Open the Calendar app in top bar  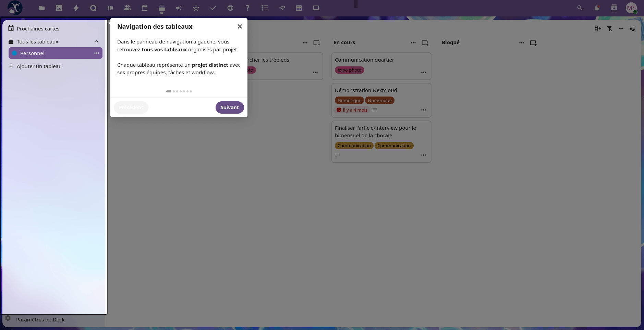click(145, 8)
